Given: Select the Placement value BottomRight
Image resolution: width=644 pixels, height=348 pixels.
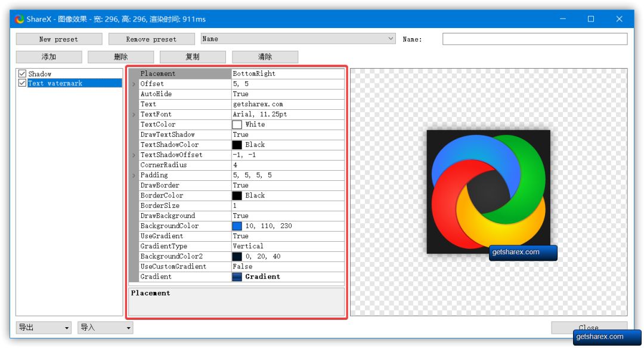Looking at the screenshot, I should pyautogui.click(x=254, y=73).
